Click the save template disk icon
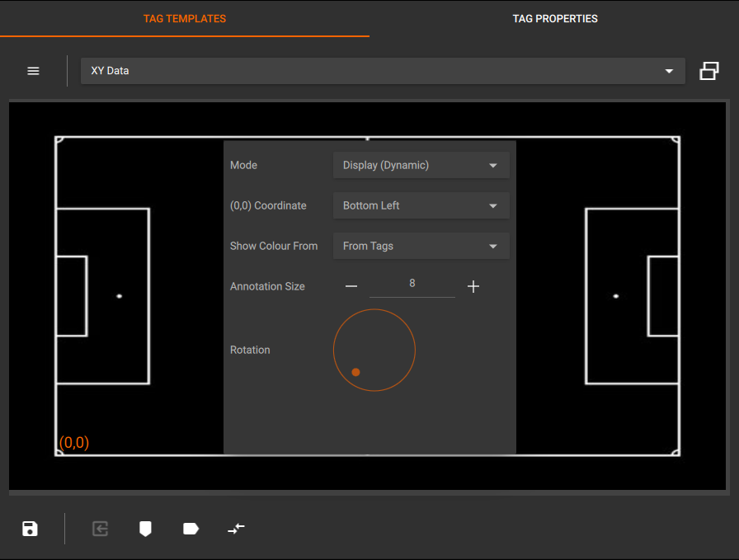Image resolution: width=739 pixels, height=560 pixels. point(30,529)
